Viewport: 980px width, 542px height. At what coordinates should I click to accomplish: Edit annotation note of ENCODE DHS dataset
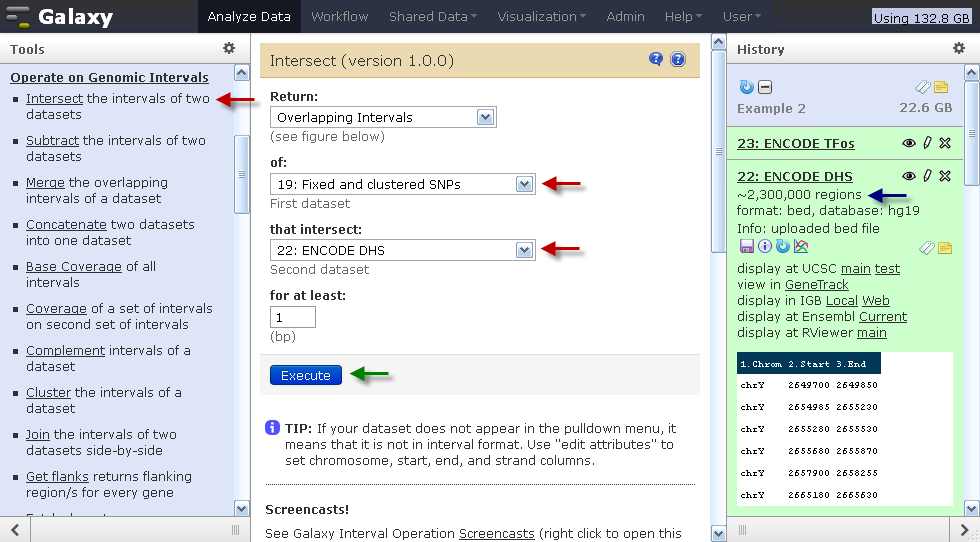(945, 248)
